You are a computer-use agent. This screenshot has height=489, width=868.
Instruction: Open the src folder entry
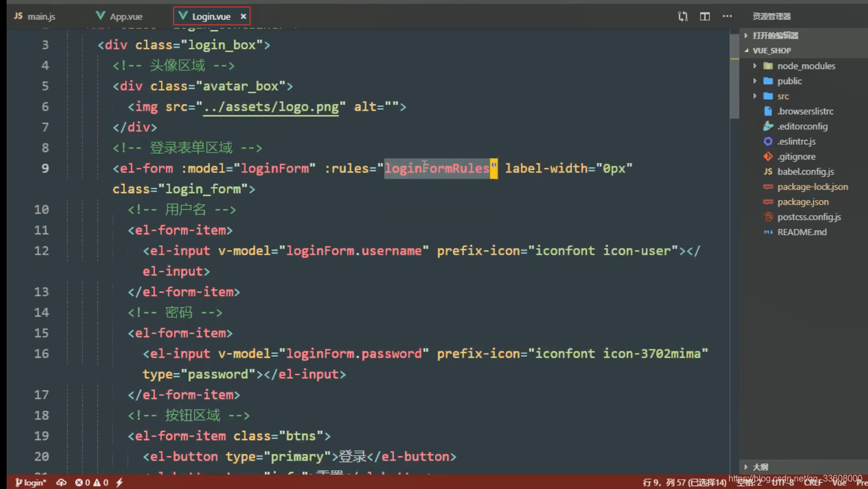click(x=783, y=96)
